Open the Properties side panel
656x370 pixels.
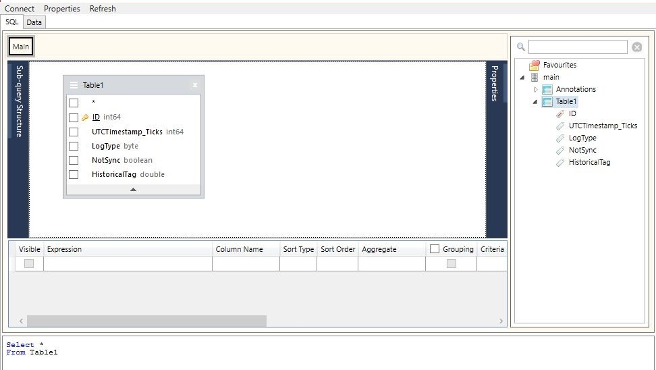pos(495,83)
